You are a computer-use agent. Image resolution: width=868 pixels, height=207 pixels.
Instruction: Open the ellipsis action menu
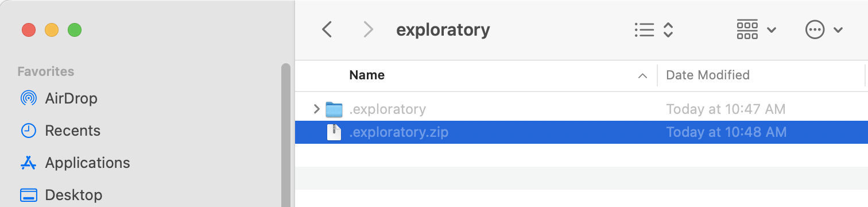[x=824, y=29]
